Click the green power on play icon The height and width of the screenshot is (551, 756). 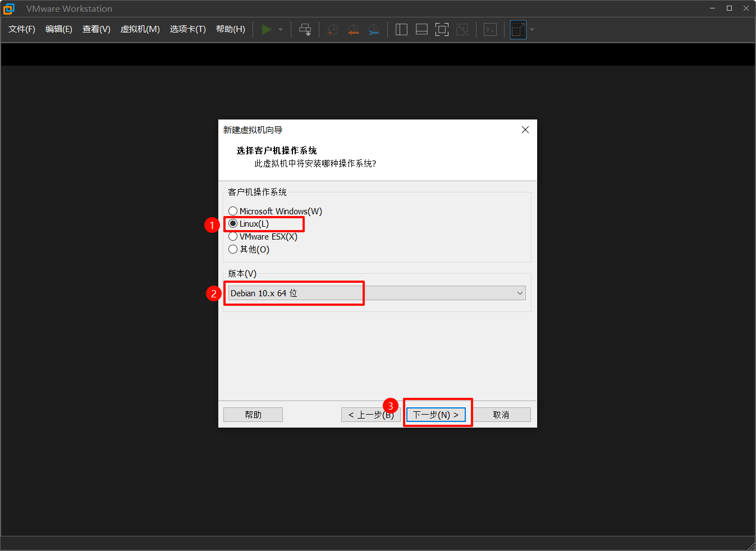[267, 30]
